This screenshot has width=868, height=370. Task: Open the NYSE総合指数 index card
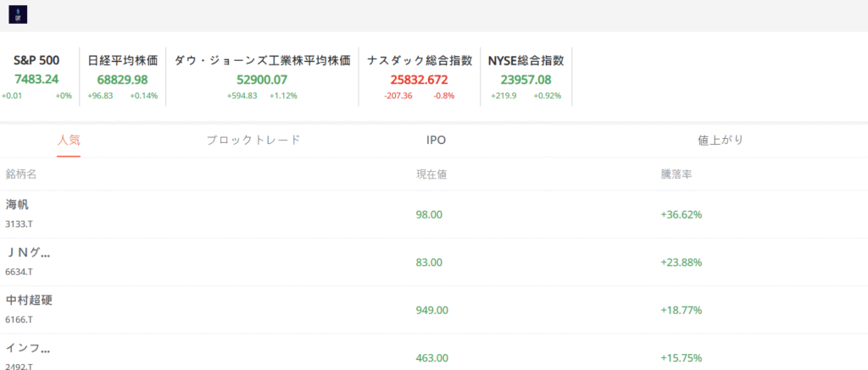526,77
